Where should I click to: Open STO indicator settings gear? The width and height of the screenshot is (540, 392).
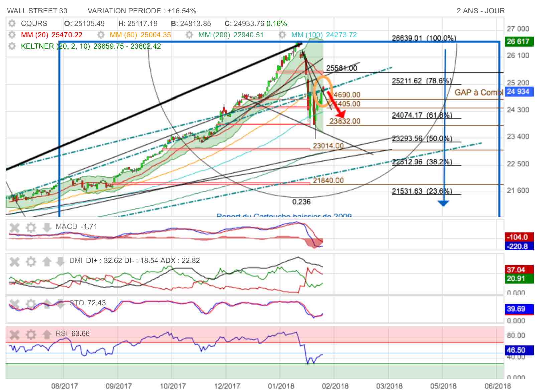click(31, 304)
